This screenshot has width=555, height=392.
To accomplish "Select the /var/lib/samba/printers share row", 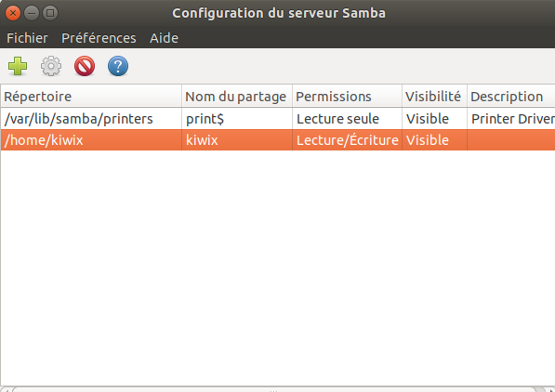I will click(x=277, y=119).
